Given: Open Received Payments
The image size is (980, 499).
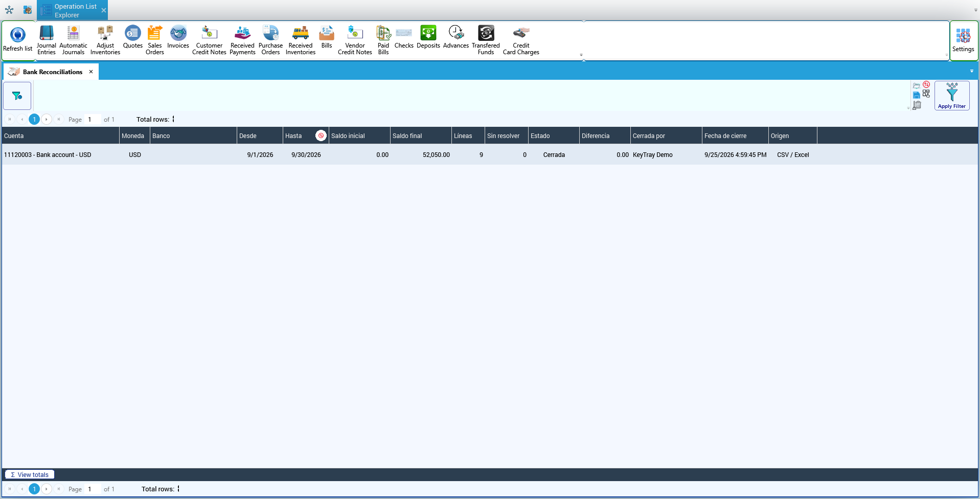Looking at the screenshot, I should tap(242, 40).
